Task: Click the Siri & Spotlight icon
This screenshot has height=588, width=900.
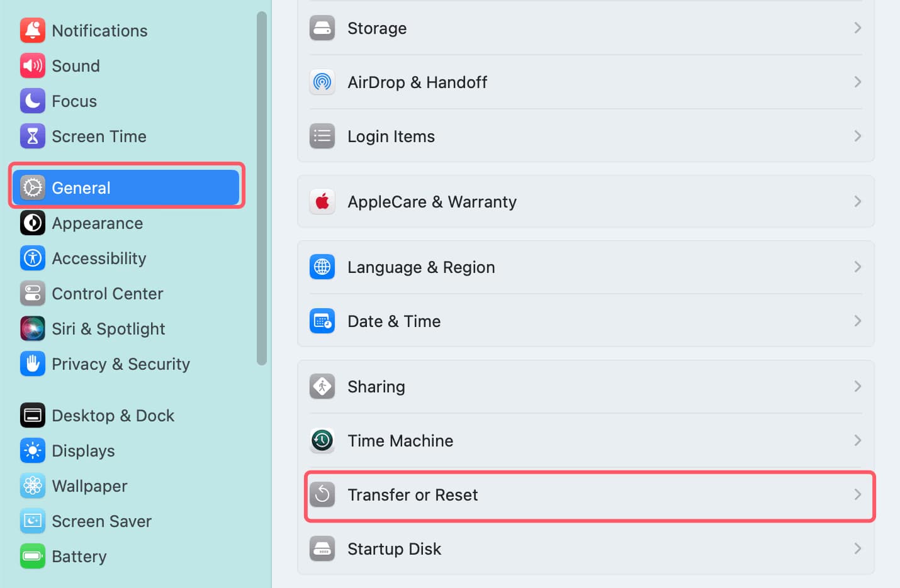Action: pyautogui.click(x=33, y=328)
